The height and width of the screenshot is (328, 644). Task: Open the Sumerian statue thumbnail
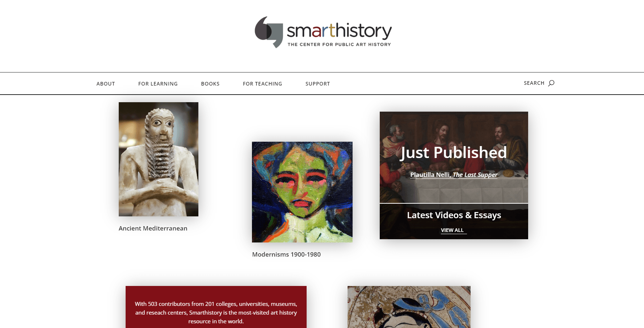click(159, 159)
